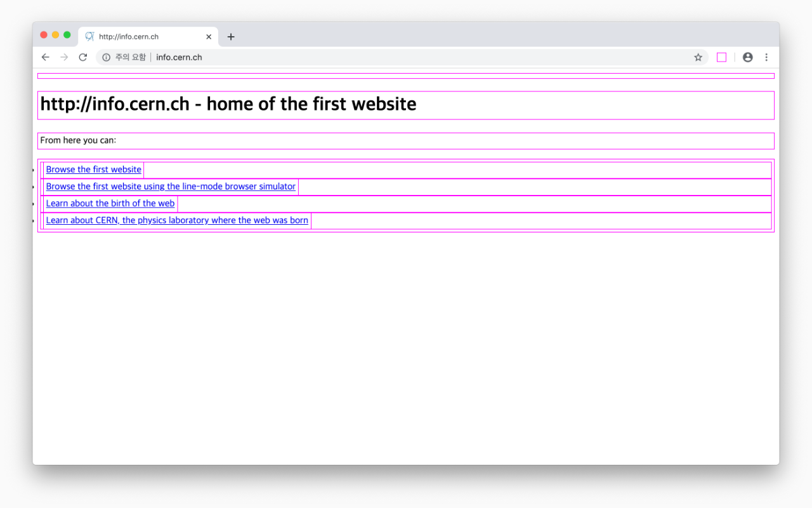Open a new browser tab
812x508 pixels.
[x=231, y=37]
